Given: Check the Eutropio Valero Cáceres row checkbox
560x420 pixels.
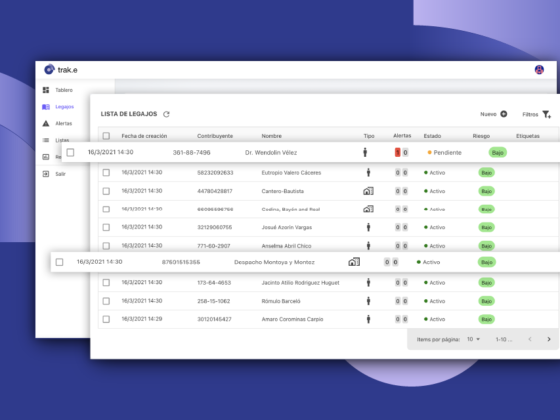Looking at the screenshot, I should tap(106, 173).
